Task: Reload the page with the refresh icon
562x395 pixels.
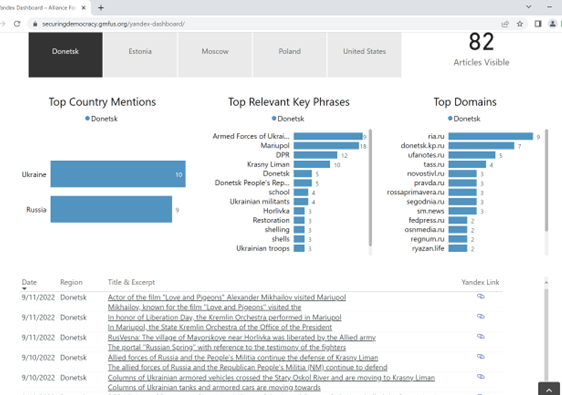Action: [x=17, y=24]
